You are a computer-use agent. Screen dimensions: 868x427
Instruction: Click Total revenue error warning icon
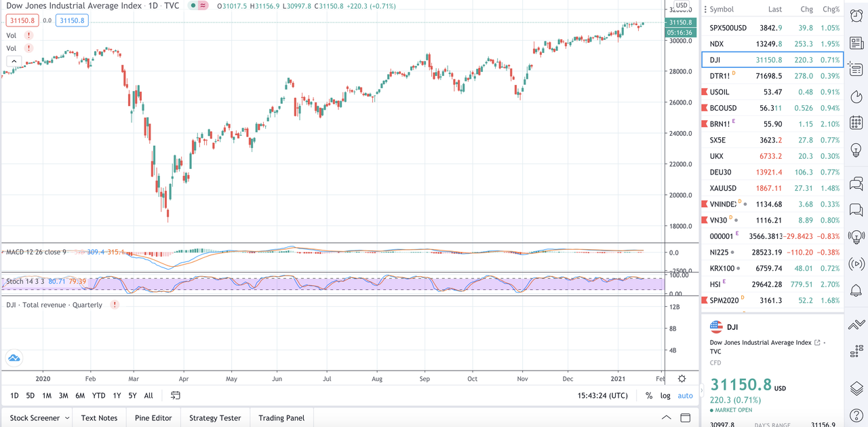[115, 305]
